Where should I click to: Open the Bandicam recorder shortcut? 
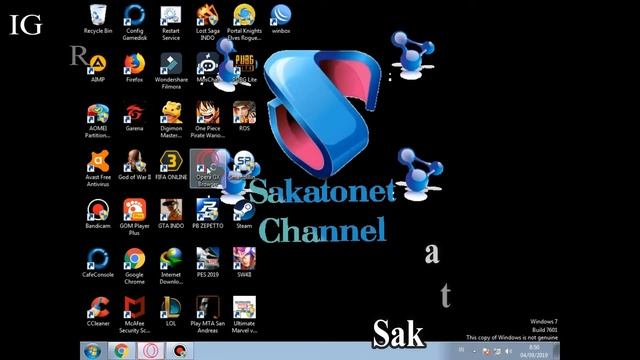tap(98, 214)
